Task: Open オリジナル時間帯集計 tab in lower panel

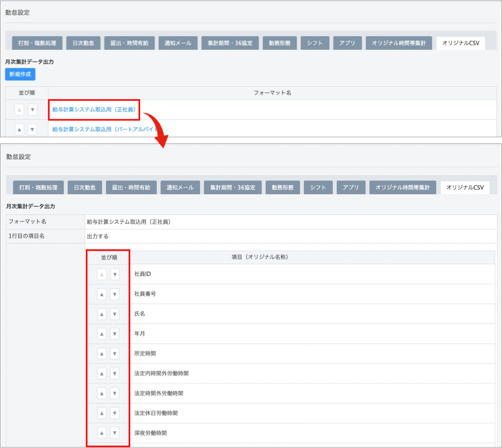Action: click(x=402, y=187)
